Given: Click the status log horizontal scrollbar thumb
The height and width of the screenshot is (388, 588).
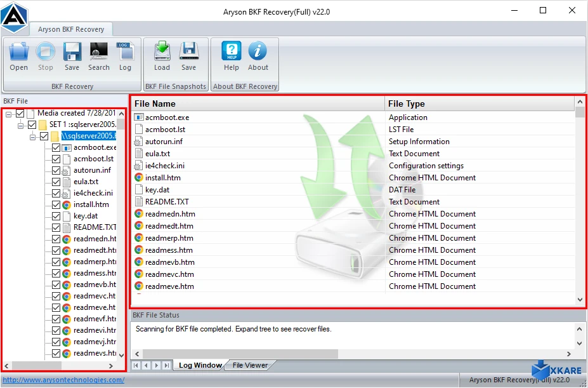Looking at the screenshot, I should pyautogui.click(x=240, y=354).
